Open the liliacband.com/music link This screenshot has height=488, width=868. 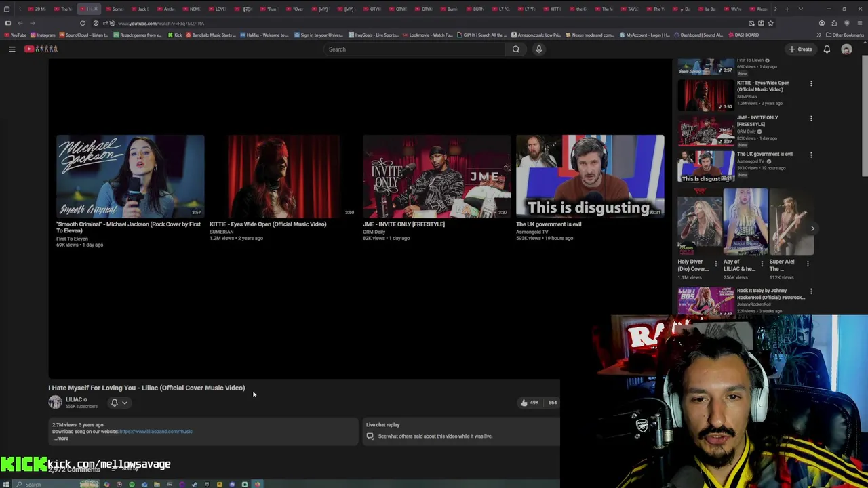click(x=155, y=432)
